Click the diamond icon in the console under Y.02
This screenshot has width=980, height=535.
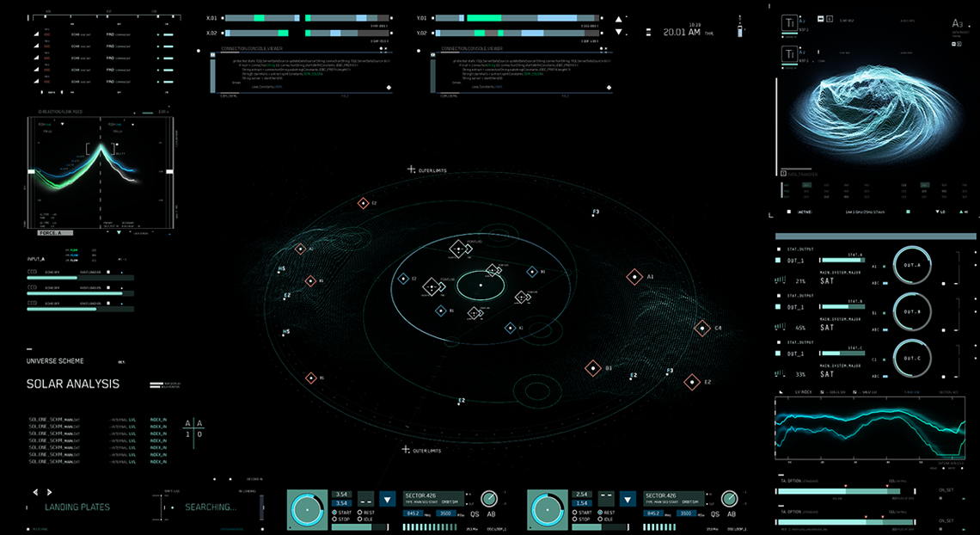[608, 88]
